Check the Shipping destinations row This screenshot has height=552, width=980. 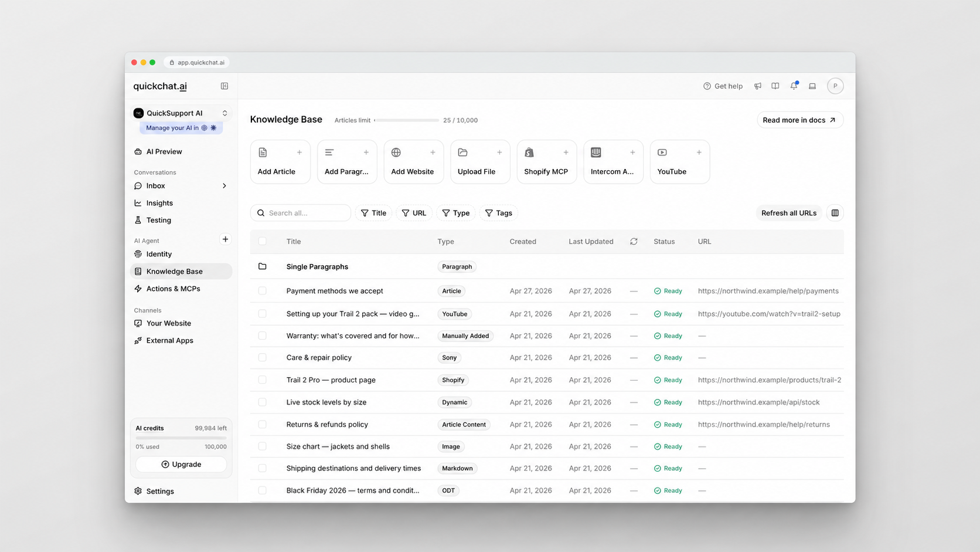[263, 468]
